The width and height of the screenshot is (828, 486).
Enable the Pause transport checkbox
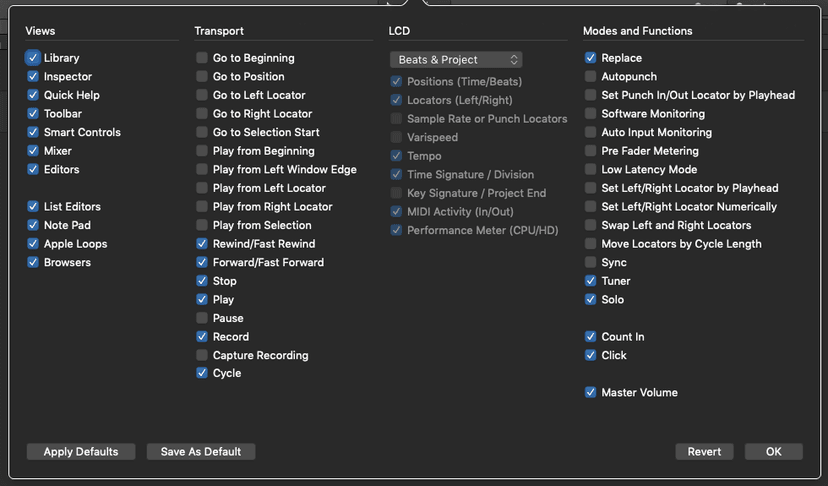pyautogui.click(x=202, y=318)
